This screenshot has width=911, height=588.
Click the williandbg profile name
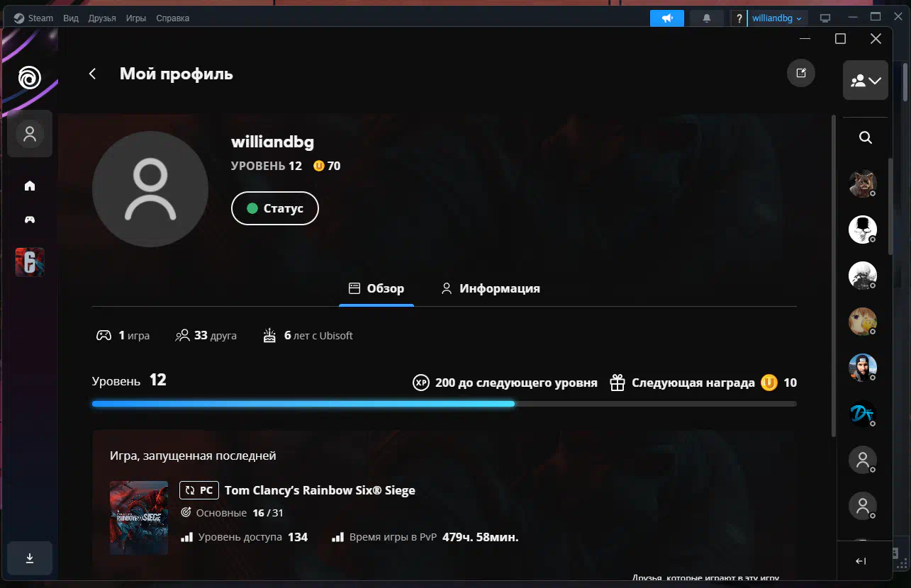click(x=272, y=142)
